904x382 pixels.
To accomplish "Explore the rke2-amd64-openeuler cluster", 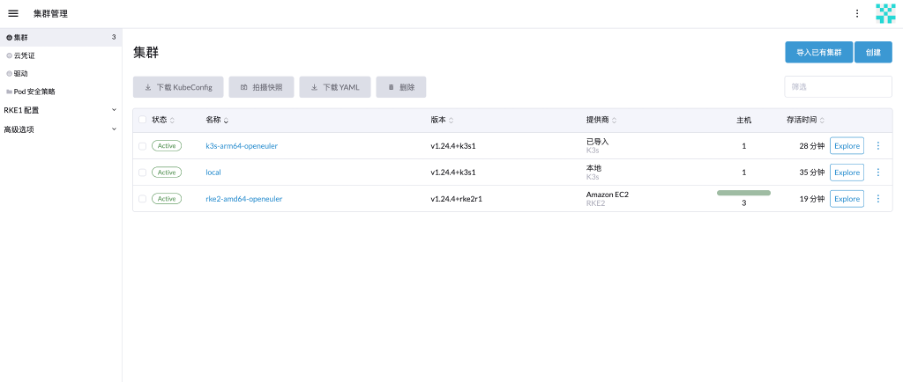I will tap(847, 199).
